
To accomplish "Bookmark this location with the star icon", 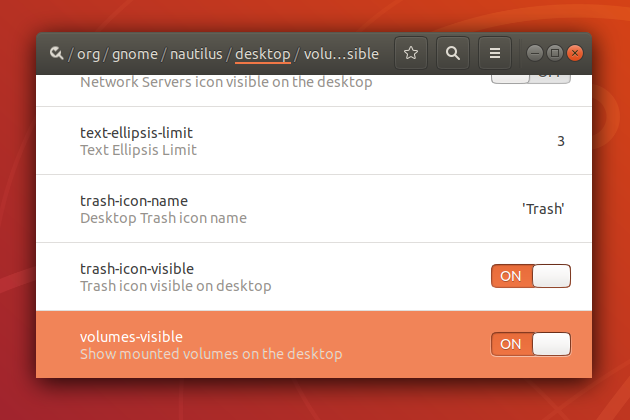I will coord(412,53).
